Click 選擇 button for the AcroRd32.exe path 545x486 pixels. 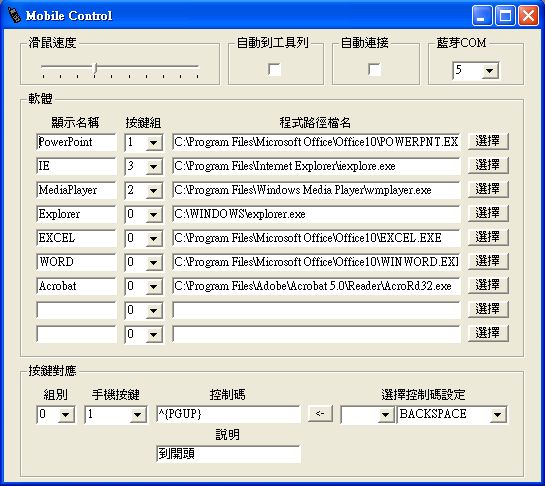(488, 285)
